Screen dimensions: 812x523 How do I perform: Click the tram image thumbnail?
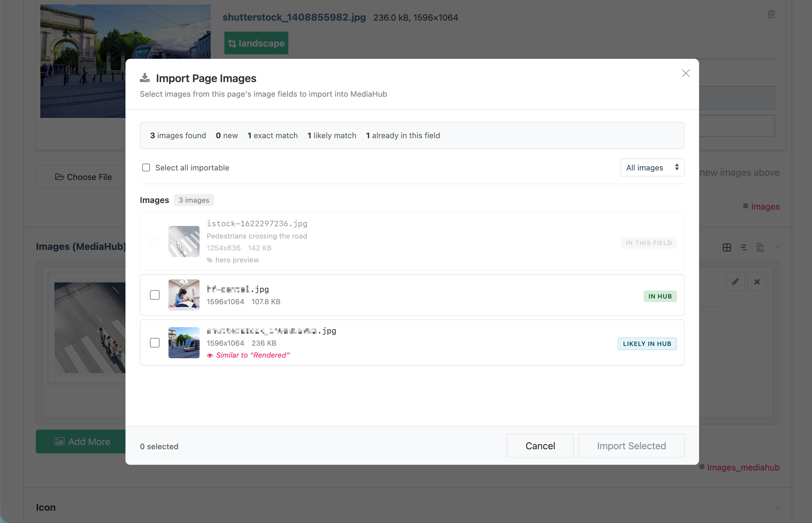click(184, 343)
